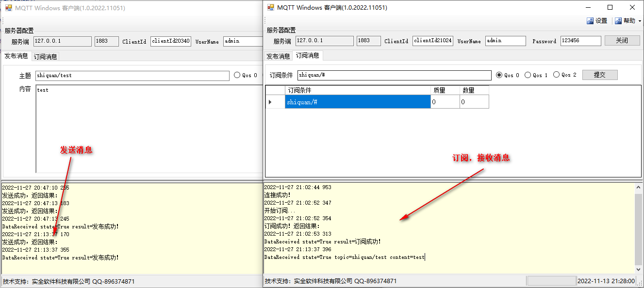Select the shiquan/# subscription row cell

358,102
